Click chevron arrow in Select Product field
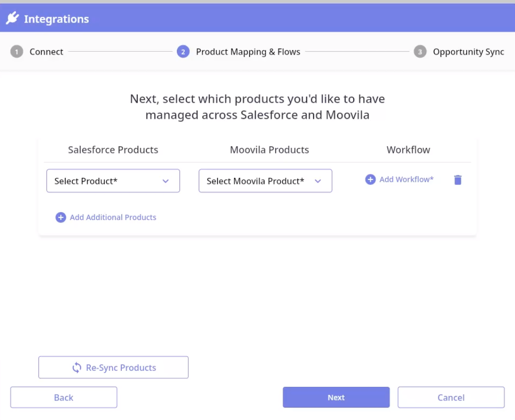The image size is (515, 420). coord(166,181)
